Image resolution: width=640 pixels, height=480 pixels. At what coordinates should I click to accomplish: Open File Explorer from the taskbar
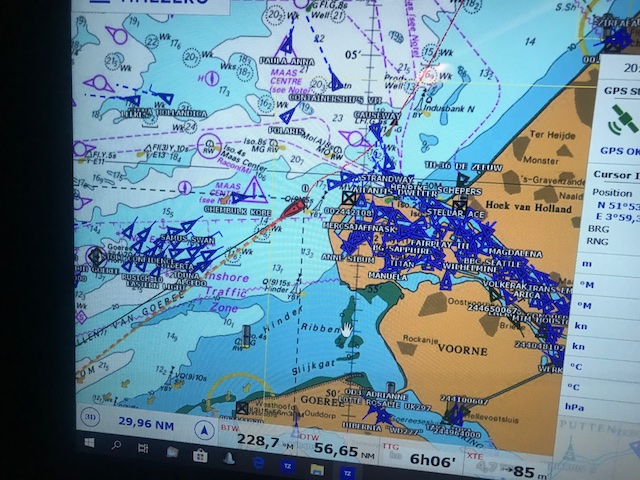pos(316,469)
